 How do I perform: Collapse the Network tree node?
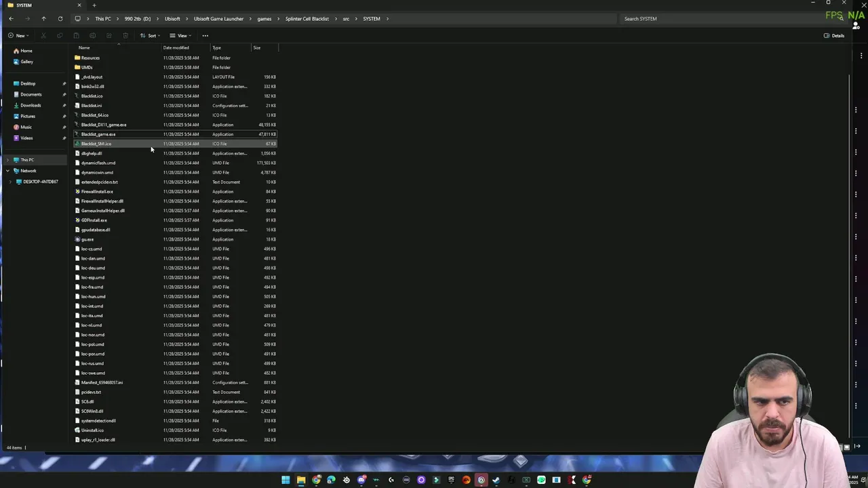tap(7, 171)
